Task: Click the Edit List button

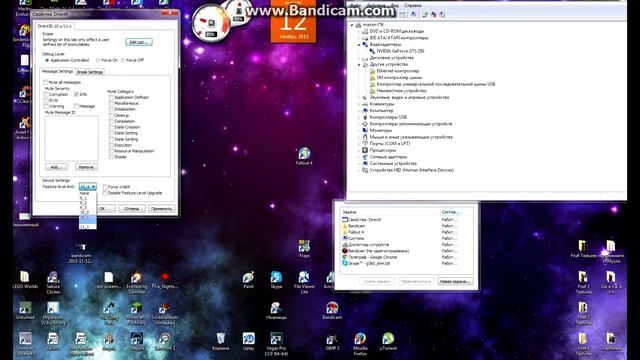Action: pos(139,42)
